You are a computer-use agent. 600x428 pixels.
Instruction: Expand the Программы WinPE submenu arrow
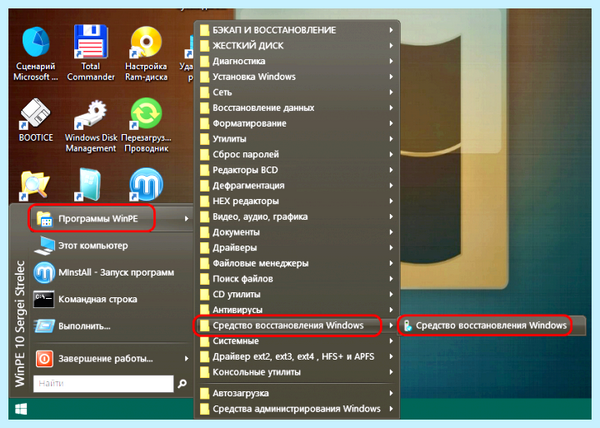[x=186, y=218]
